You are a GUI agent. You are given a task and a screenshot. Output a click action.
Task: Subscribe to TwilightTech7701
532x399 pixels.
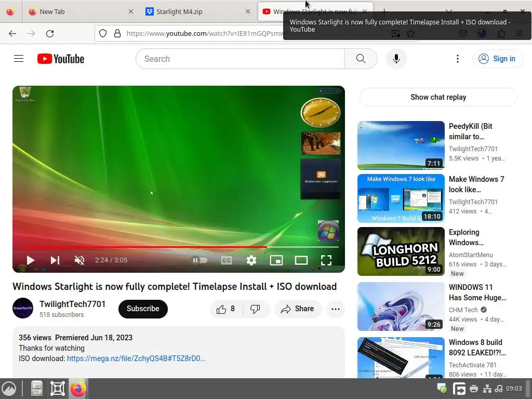[x=143, y=309]
